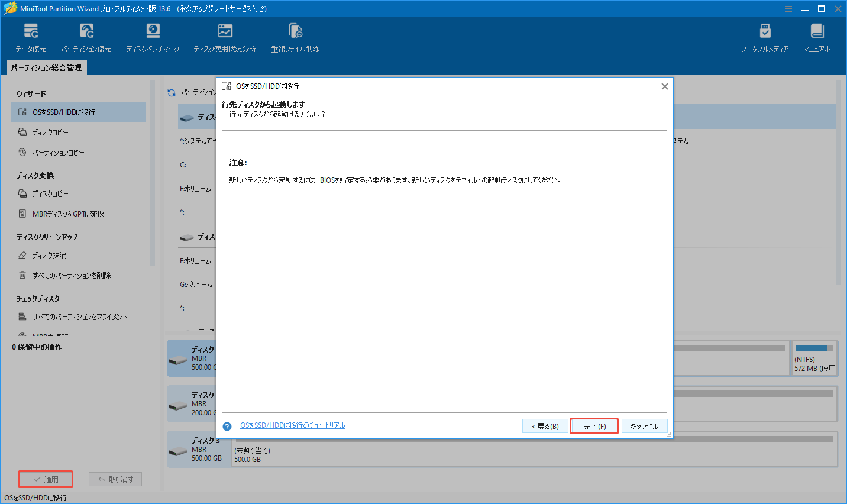
Task: Apply pending operations with the 適用 button
Action: click(x=45, y=479)
